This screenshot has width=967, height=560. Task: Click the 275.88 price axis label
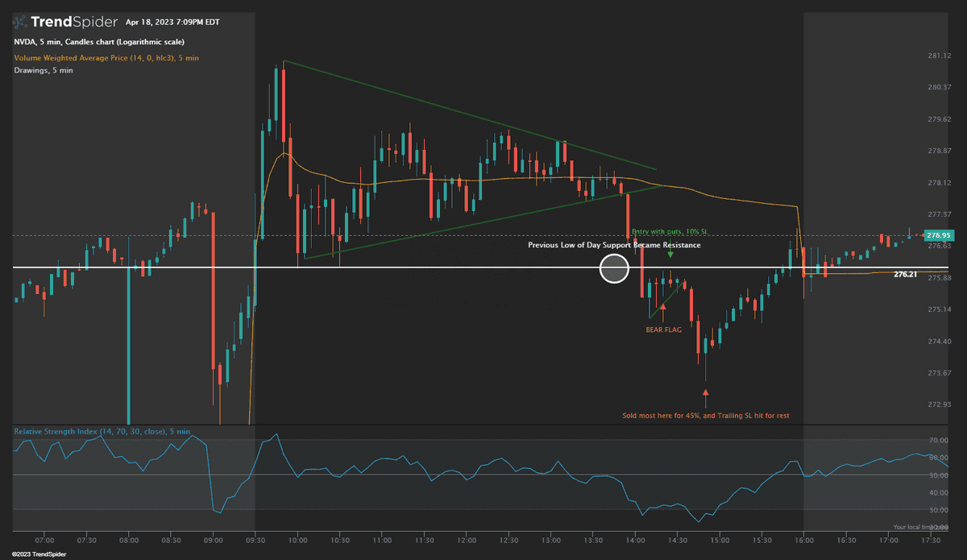point(938,278)
